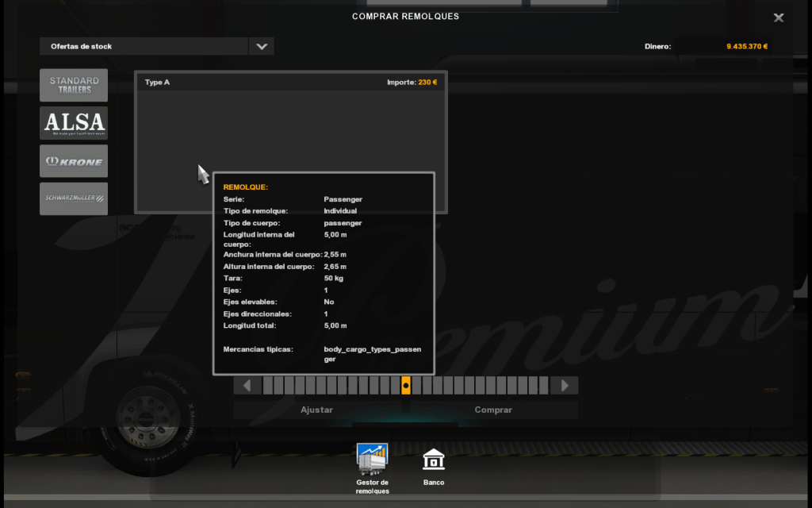Open the Ofertas de stock dropdown field
The height and width of the screenshot is (508, 812).
click(x=144, y=46)
